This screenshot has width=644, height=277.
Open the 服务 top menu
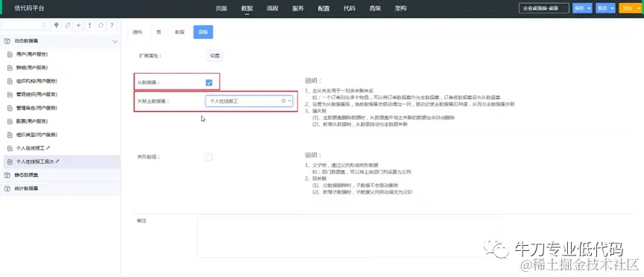pos(297,8)
